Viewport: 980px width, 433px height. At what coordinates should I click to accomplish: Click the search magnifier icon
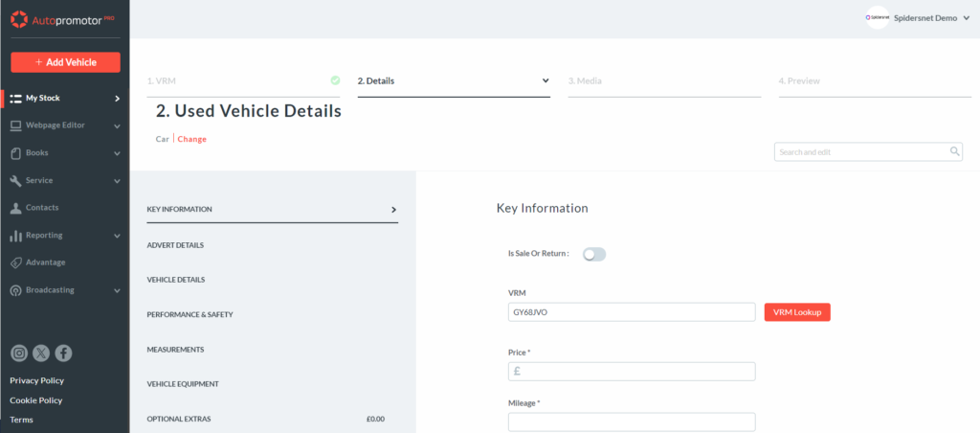[954, 151]
